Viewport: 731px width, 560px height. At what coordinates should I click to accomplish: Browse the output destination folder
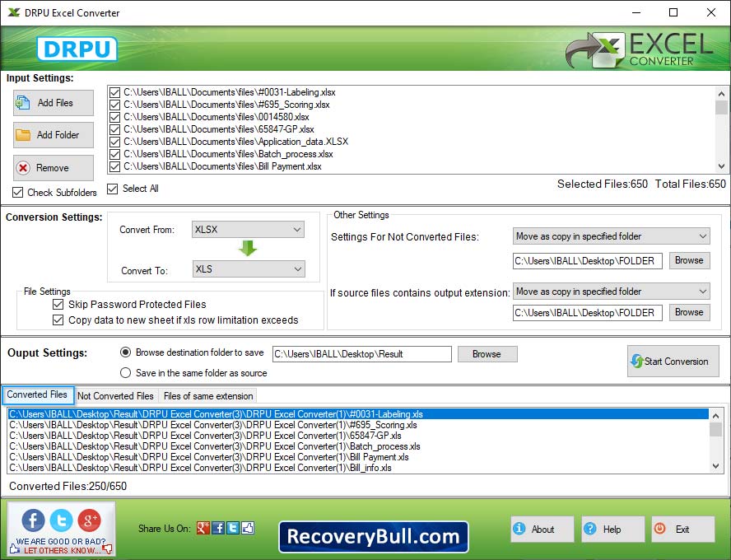click(x=487, y=354)
